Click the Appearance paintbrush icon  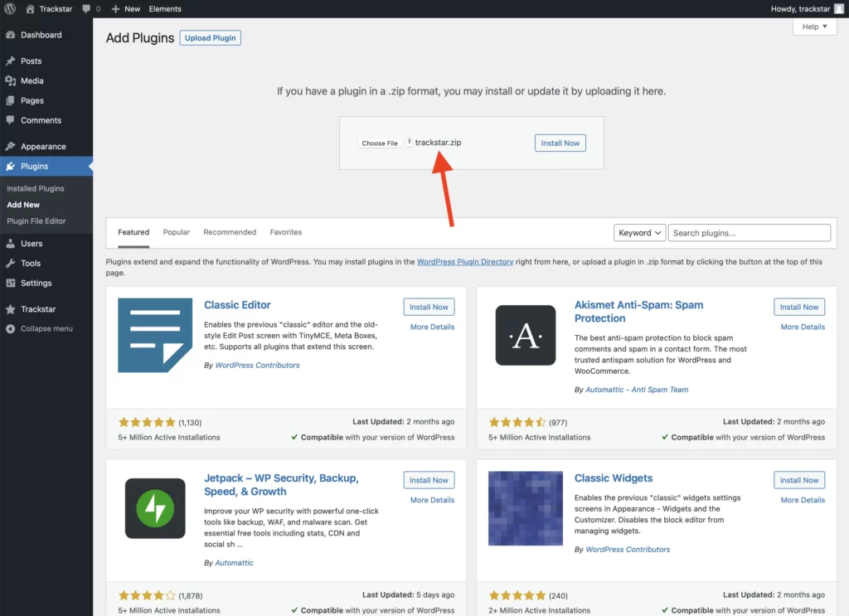click(x=10, y=146)
